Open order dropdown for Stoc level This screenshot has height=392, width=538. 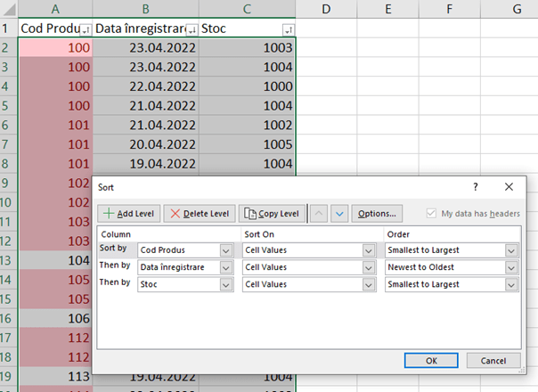510,284
